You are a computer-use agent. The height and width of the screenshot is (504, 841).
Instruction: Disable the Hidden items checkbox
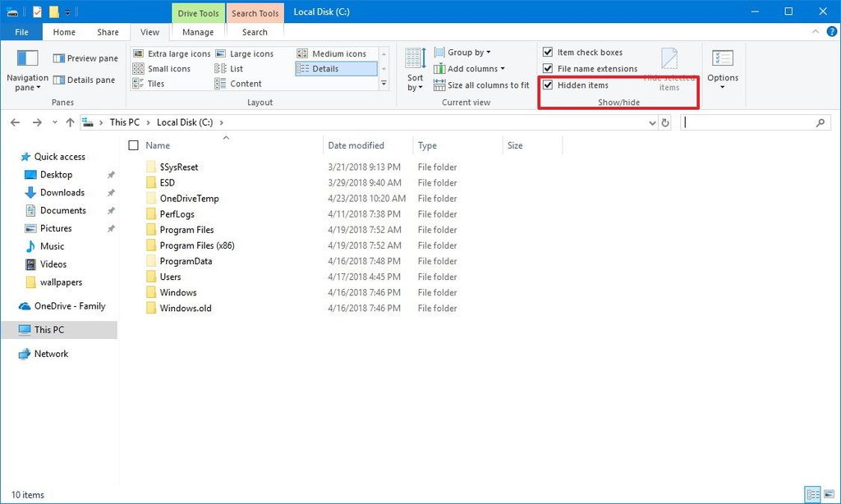[x=548, y=85]
